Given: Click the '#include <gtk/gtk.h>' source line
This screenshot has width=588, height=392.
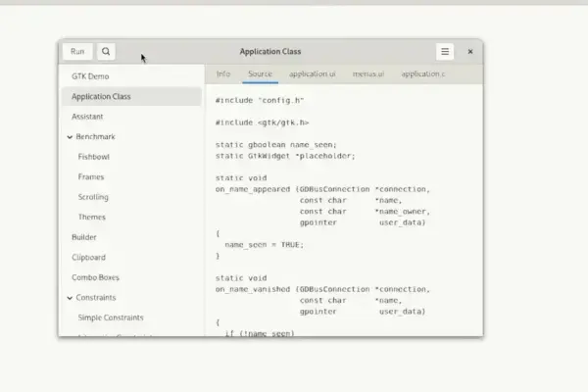Looking at the screenshot, I should [x=262, y=122].
